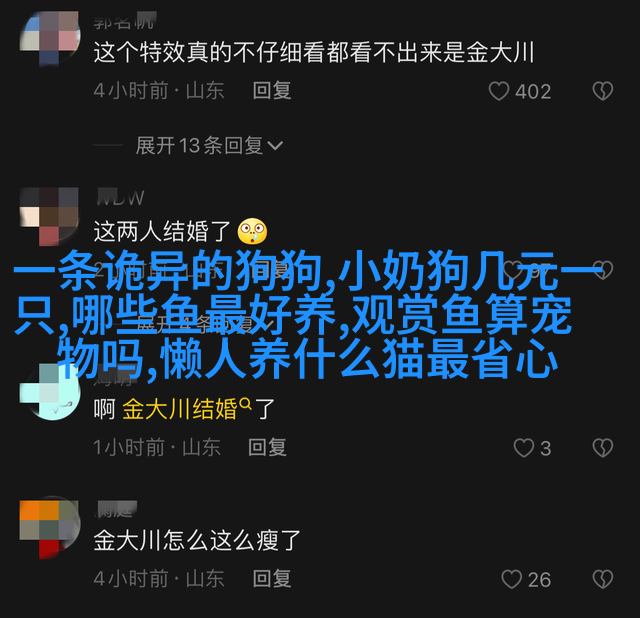Image resolution: width=640 pixels, height=618 pixels.
Task: Reply to the 402-likes comment
Action: pos(272,90)
